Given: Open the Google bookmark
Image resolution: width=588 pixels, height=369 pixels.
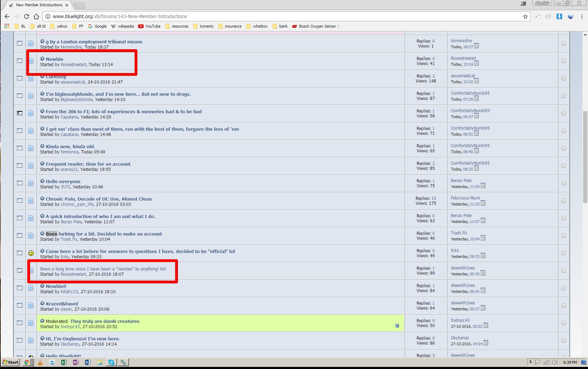Looking at the screenshot, I should (97, 26).
